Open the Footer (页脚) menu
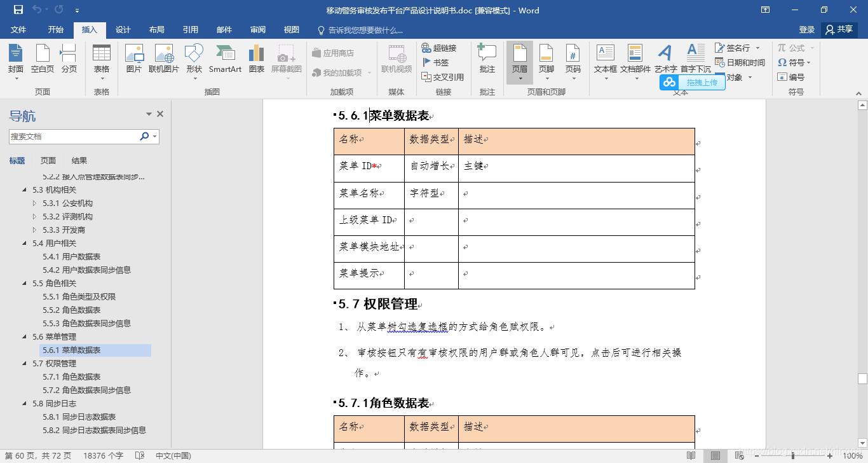 [x=546, y=62]
